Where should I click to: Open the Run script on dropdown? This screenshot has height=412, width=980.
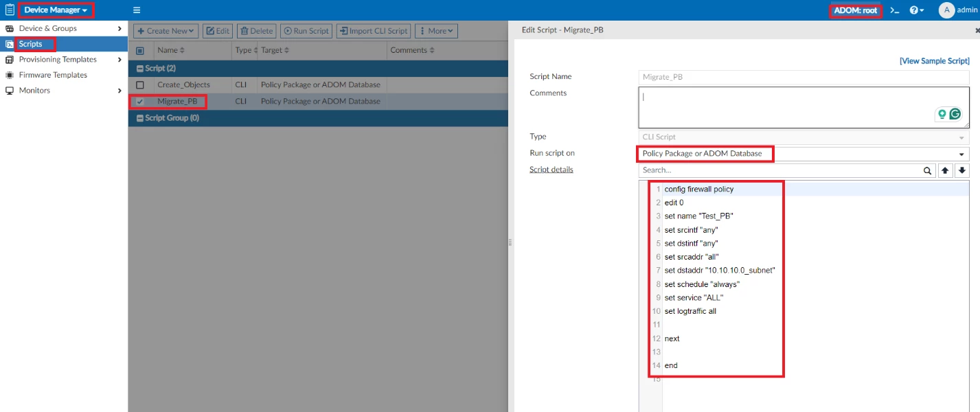point(804,154)
